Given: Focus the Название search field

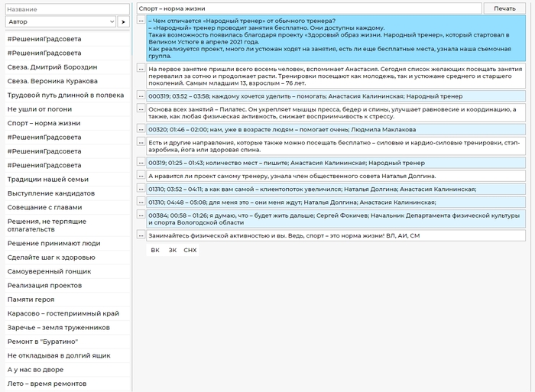Looking at the screenshot, I should (x=67, y=9).
